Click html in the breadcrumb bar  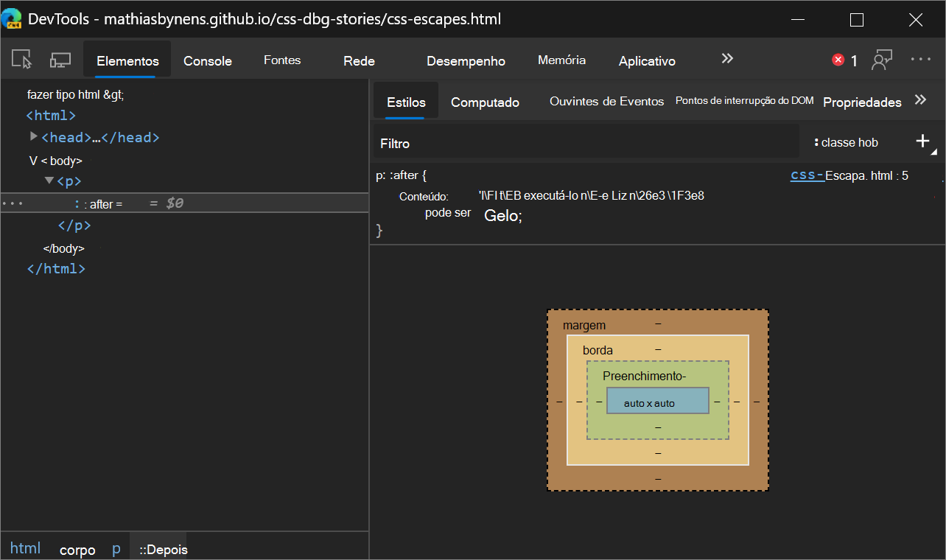[x=26, y=548]
